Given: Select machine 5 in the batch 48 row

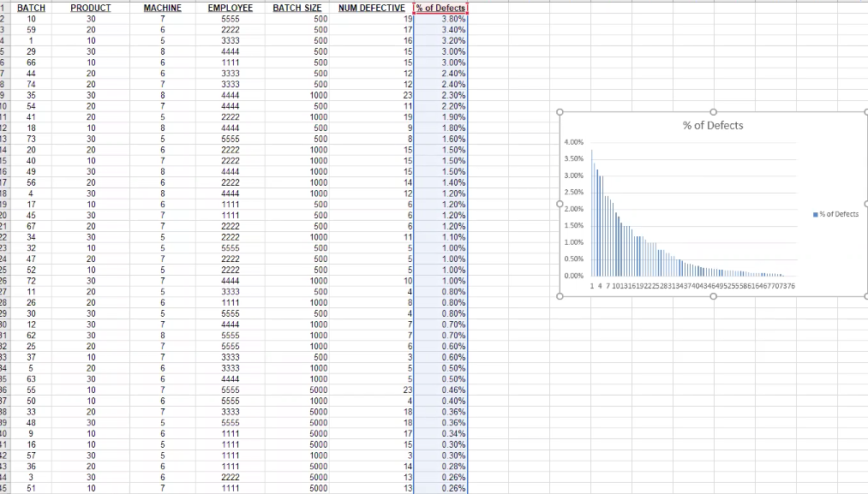Looking at the screenshot, I should [x=162, y=423].
